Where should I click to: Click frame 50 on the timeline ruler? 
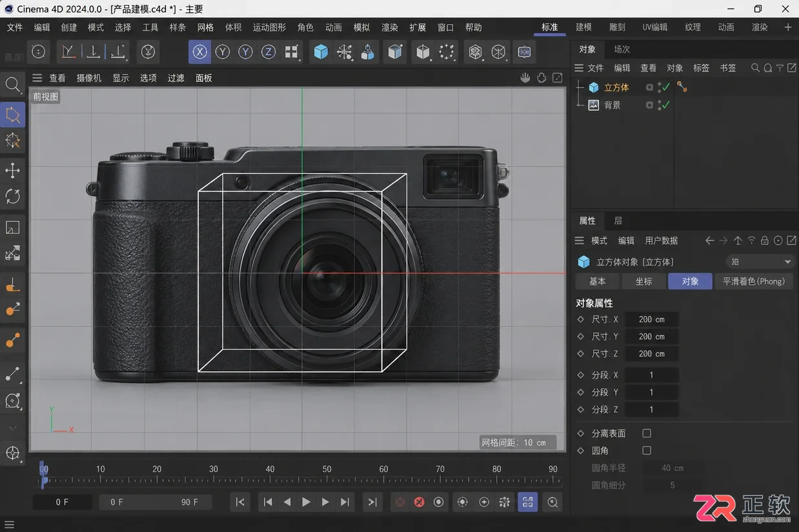click(327, 469)
